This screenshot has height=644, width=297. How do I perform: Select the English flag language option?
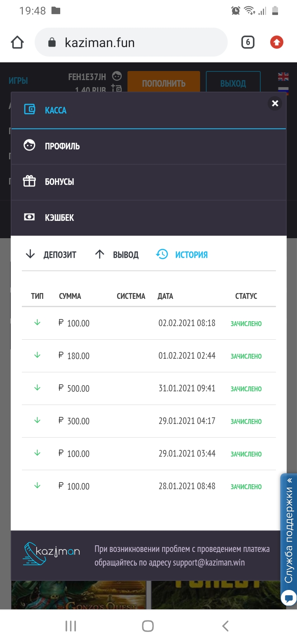coord(283,76)
